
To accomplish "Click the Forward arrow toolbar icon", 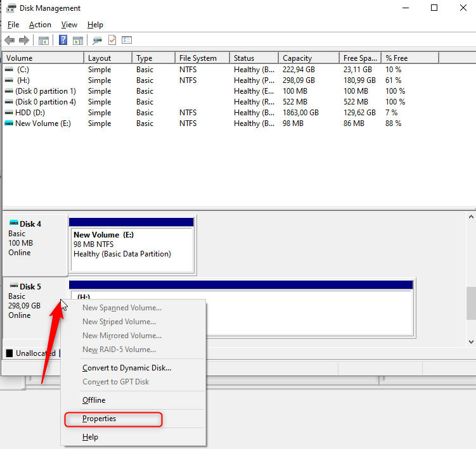I will 24,40.
